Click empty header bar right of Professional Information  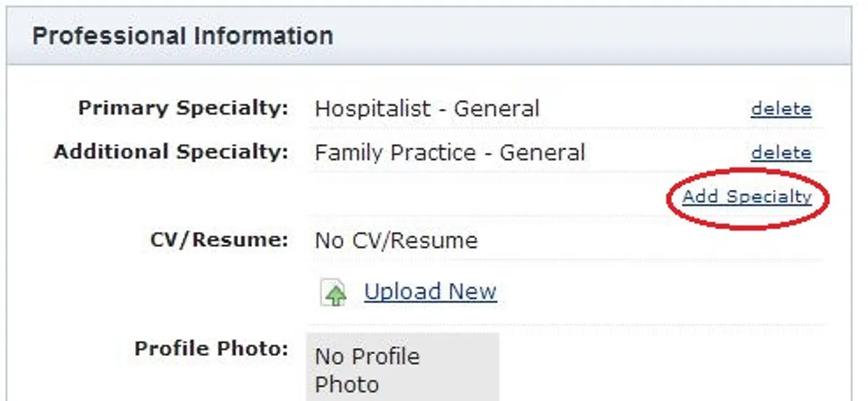(590, 35)
